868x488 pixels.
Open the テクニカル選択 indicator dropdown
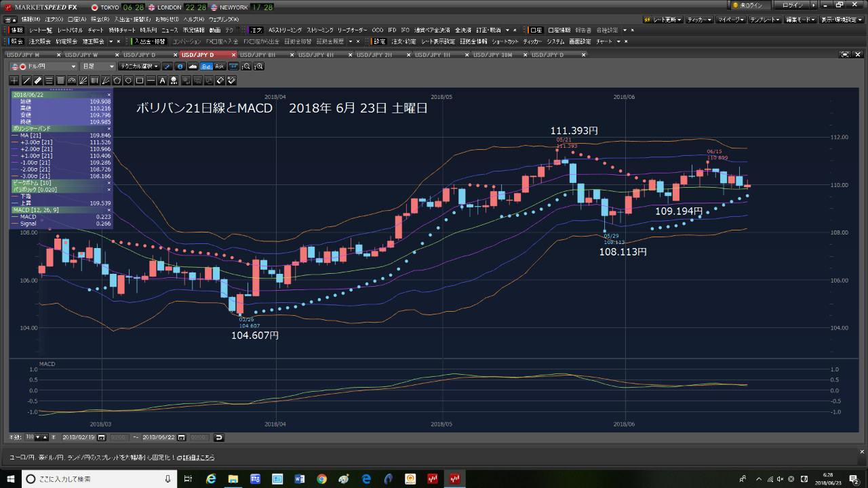click(x=138, y=66)
